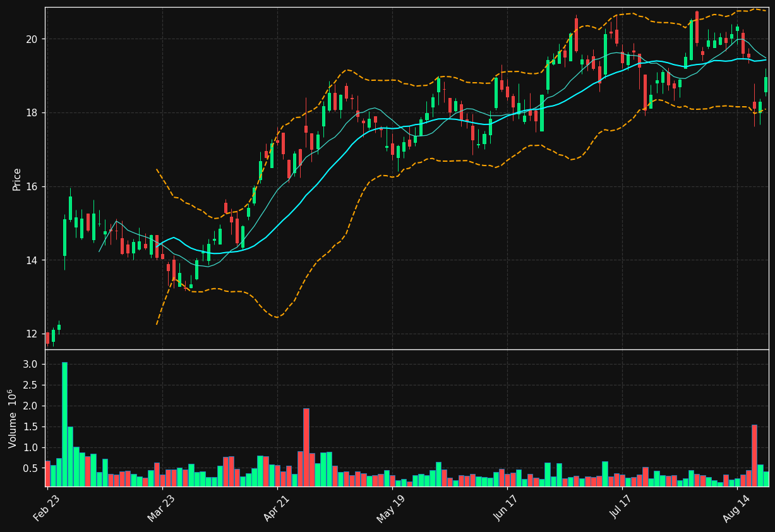Click the Mar 23 date label
775x532 pixels.
click(x=162, y=508)
